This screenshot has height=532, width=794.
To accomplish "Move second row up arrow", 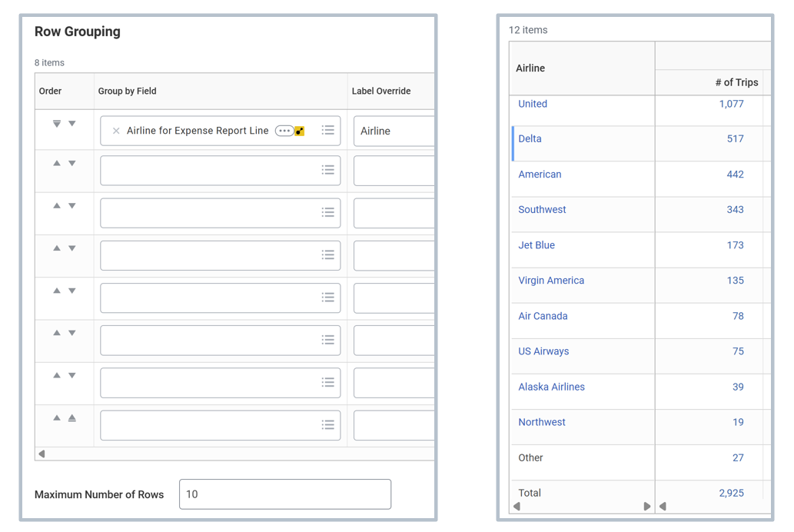I will tap(57, 163).
